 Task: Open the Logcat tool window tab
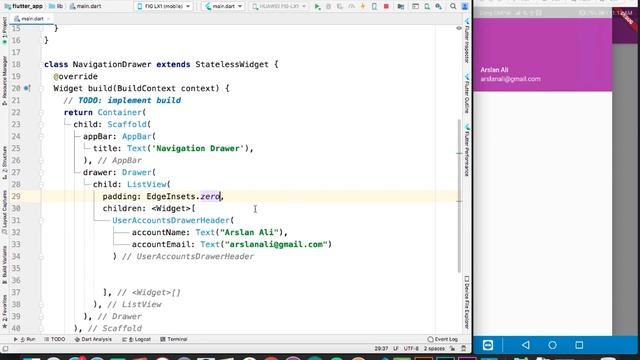click(x=137, y=340)
